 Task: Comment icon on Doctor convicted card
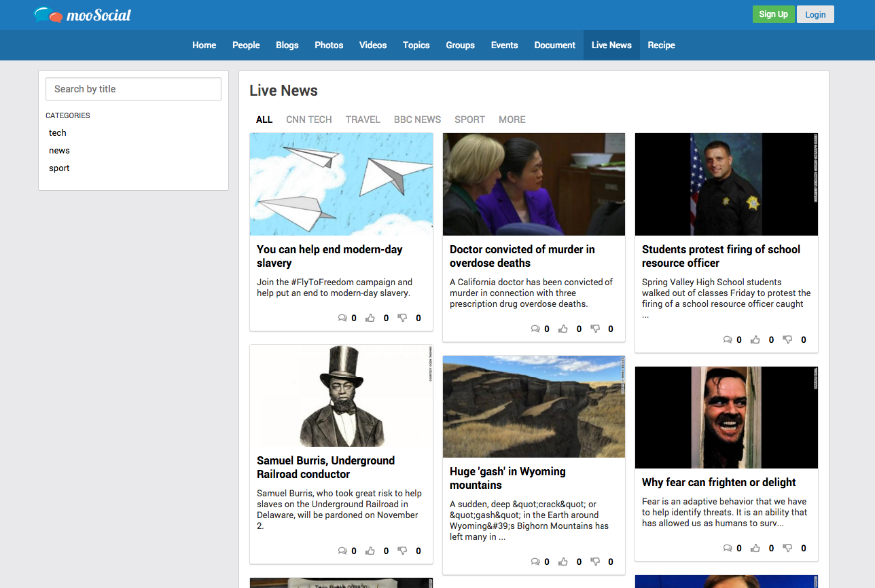click(535, 329)
